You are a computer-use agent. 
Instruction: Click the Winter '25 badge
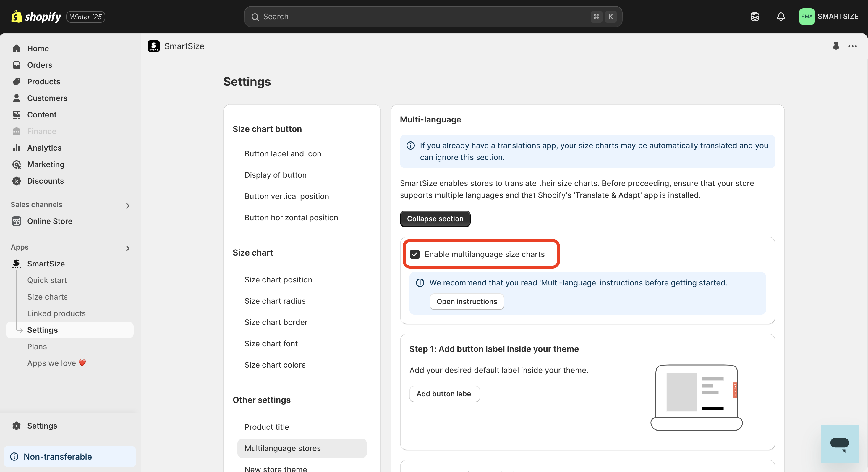pos(85,17)
